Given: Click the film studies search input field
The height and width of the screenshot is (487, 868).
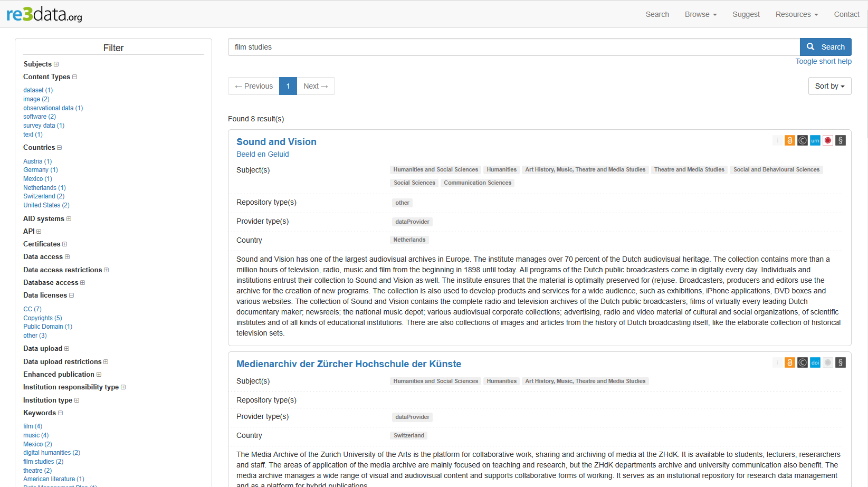Looking at the screenshot, I should (514, 47).
